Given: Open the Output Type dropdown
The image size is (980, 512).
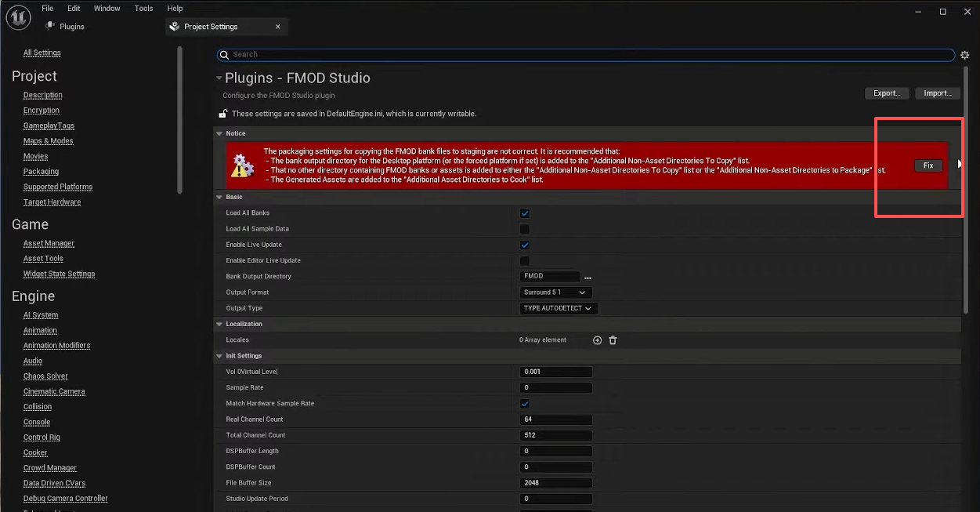Looking at the screenshot, I should point(558,308).
